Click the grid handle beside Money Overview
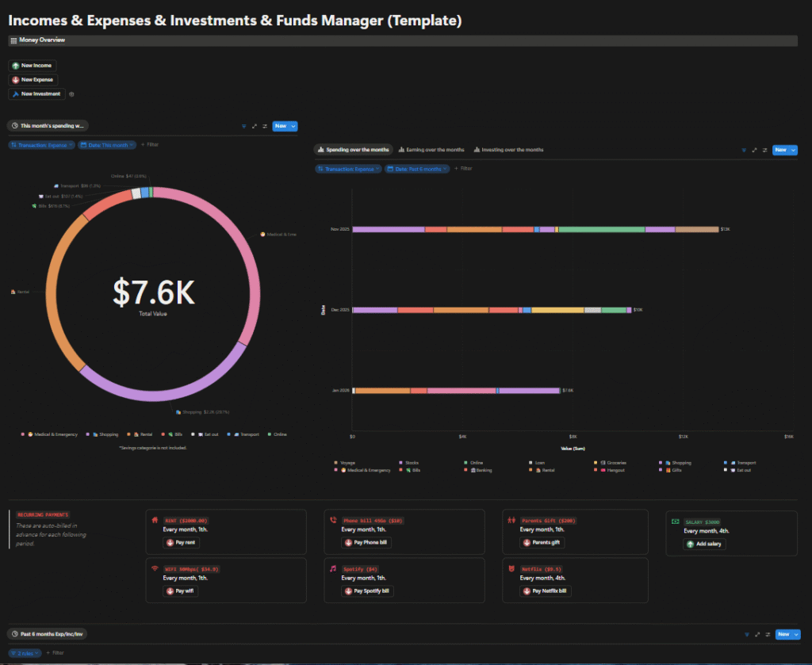The image size is (812, 665). point(13,40)
